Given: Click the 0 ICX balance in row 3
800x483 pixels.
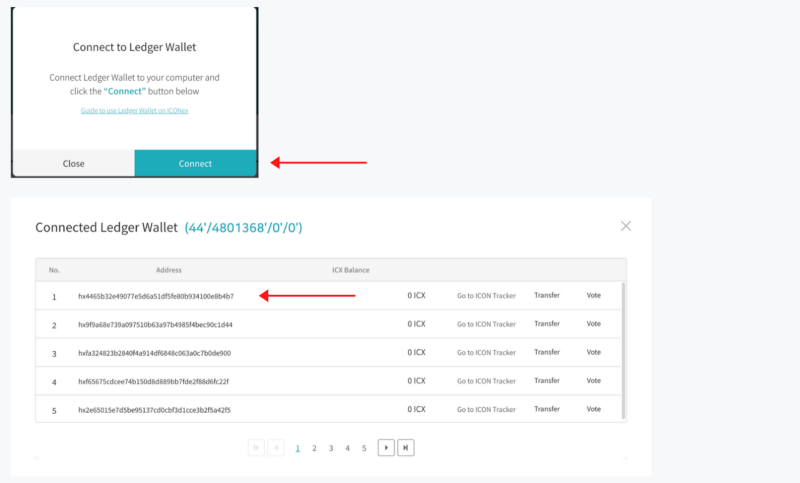Looking at the screenshot, I should pos(416,352).
